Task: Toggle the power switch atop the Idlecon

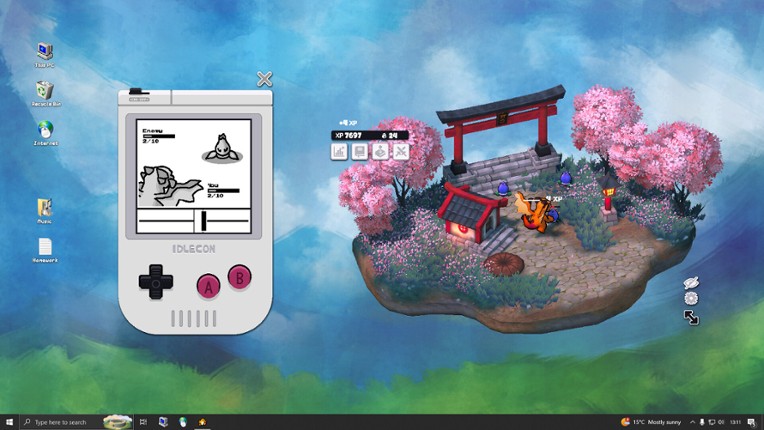Action: pyautogui.click(x=138, y=92)
